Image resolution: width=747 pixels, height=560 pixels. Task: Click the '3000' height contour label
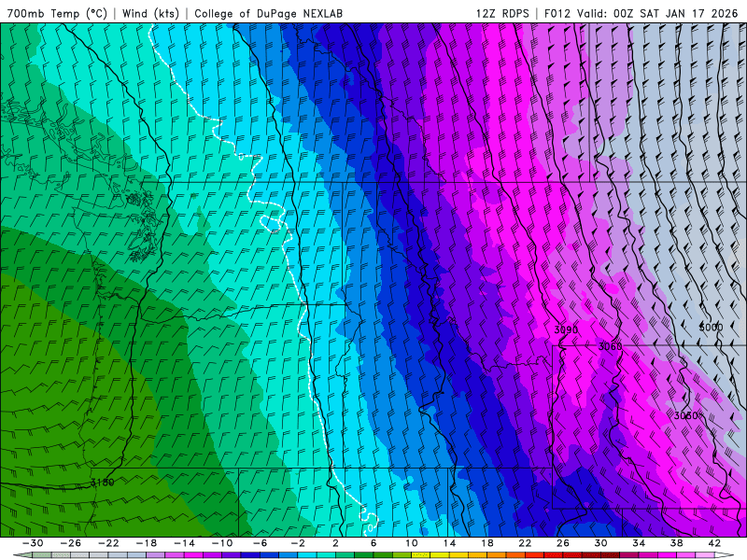[x=711, y=328]
